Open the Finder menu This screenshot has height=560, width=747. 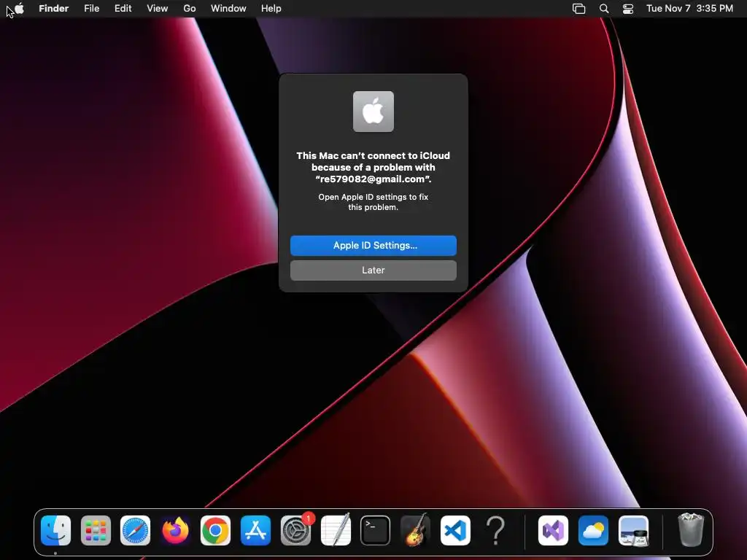(x=54, y=9)
